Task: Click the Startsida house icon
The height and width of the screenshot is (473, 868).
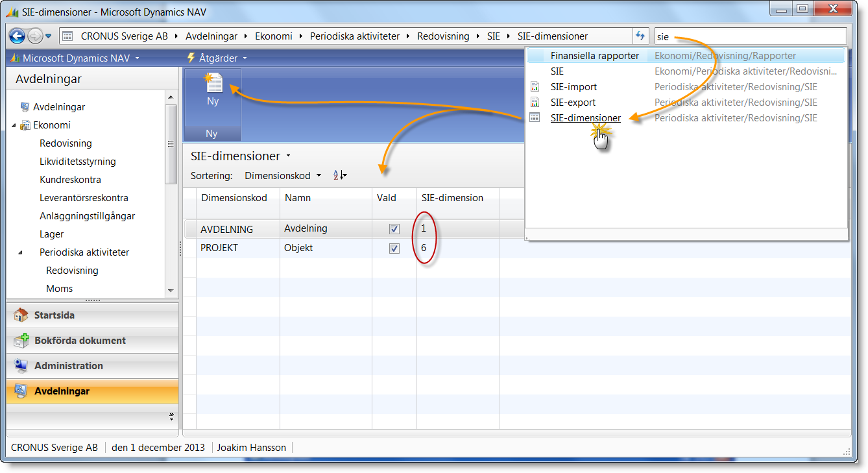Action: tap(21, 315)
